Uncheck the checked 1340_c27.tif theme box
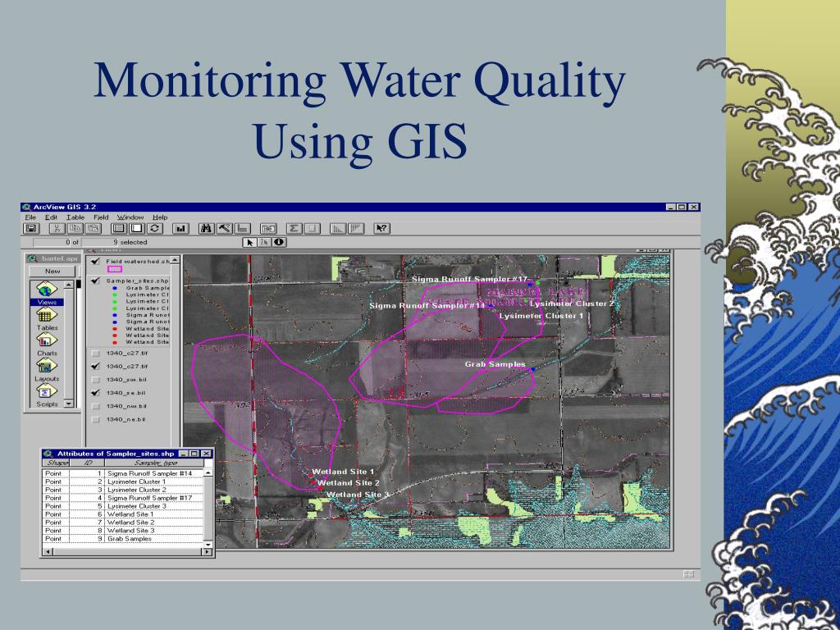This screenshot has height=630, width=840. pyautogui.click(x=95, y=367)
